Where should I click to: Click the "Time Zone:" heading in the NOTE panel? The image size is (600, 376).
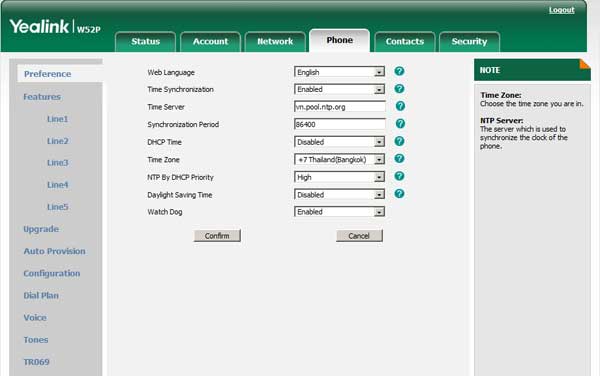[x=501, y=95]
